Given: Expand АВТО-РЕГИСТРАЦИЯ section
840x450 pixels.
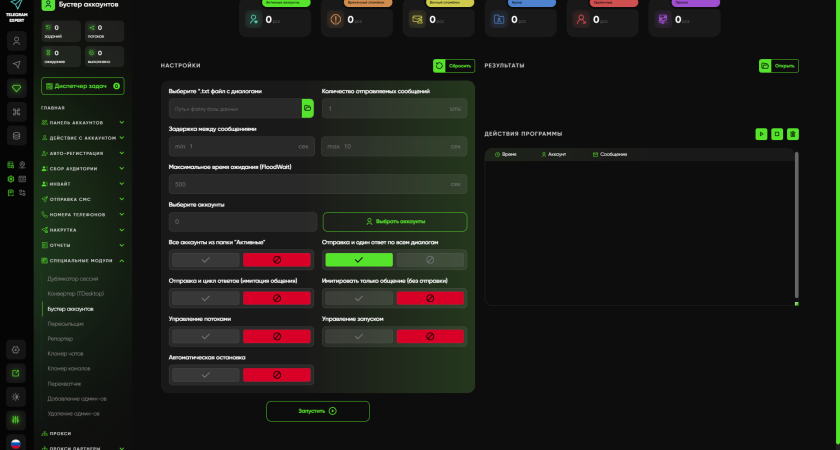Looking at the screenshot, I should click(x=83, y=153).
